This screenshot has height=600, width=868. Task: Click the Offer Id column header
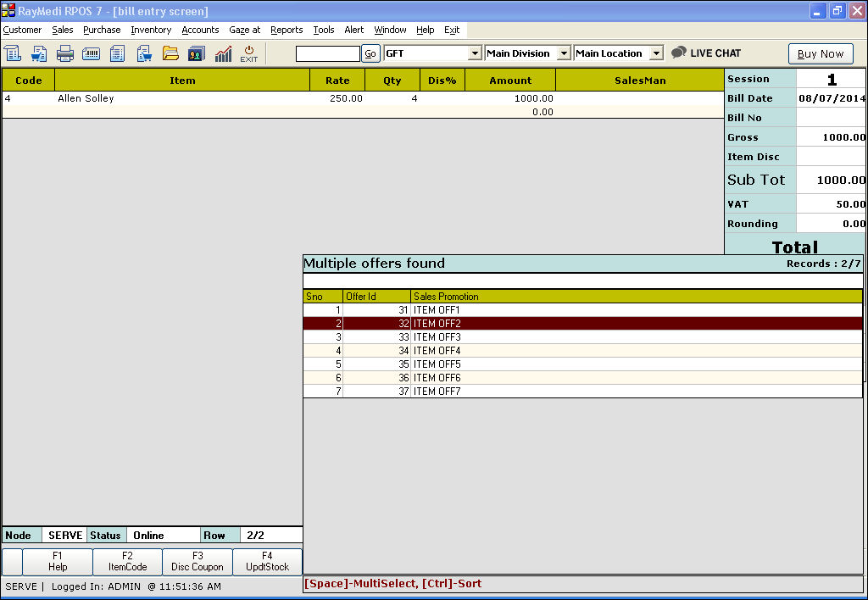(x=376, y=296)
